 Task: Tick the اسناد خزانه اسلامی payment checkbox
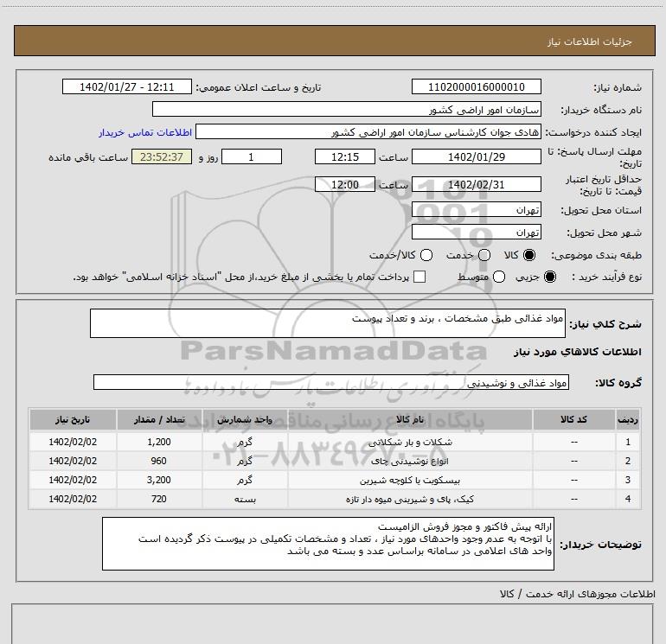click(419, 277)
